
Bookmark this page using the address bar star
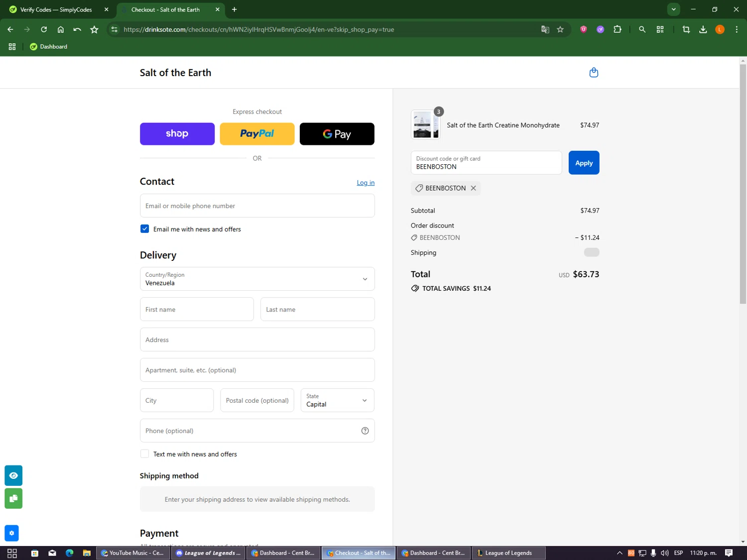560,29
